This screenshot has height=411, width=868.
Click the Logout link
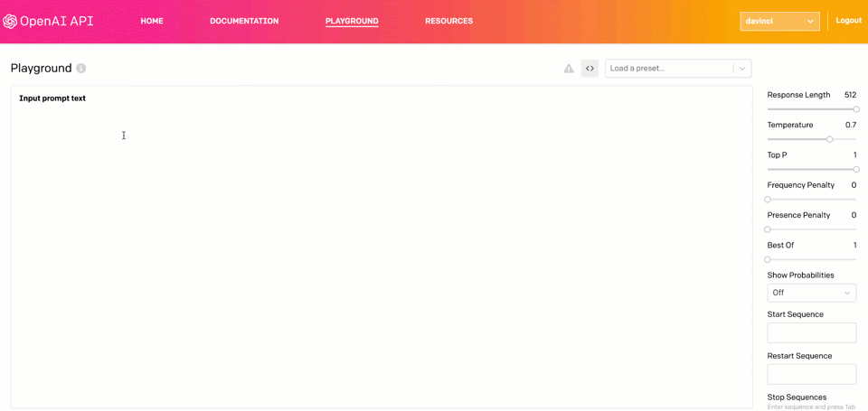point(849,21)
